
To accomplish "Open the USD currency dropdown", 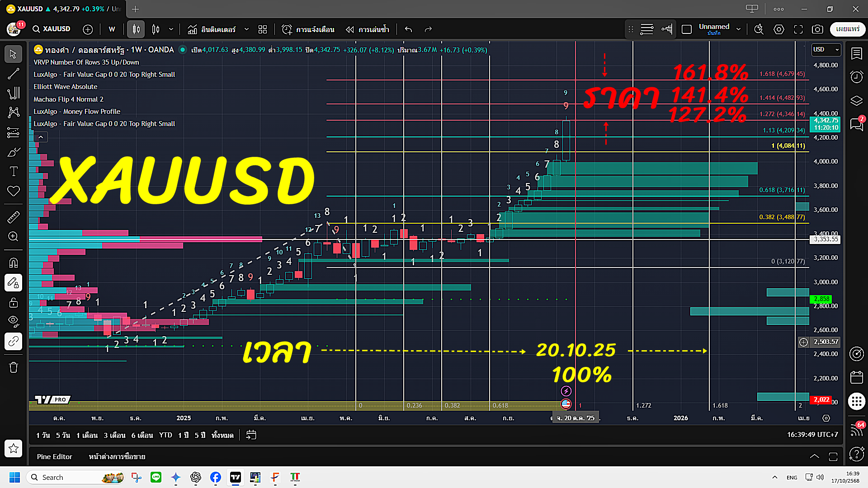I will [826, 49].
